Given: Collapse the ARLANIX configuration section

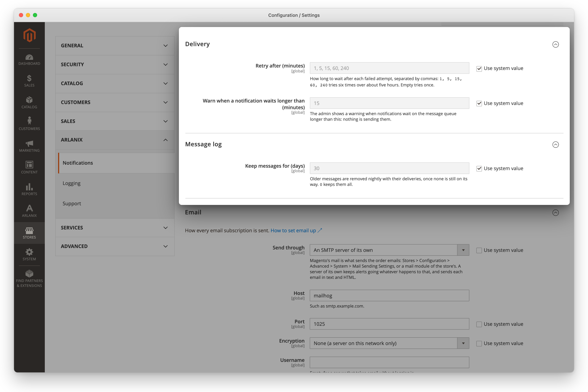Looking at the screenshot, I should (x=115, y=140).
